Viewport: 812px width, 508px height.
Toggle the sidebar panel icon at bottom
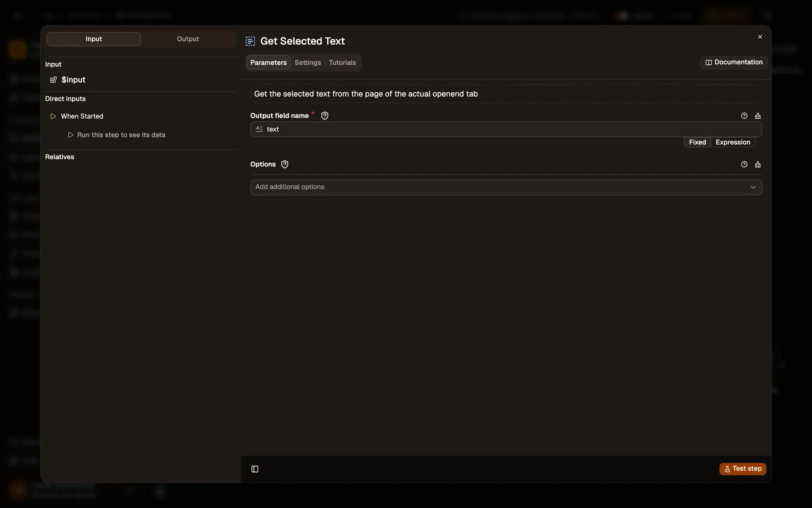click(x=255, y=469)
